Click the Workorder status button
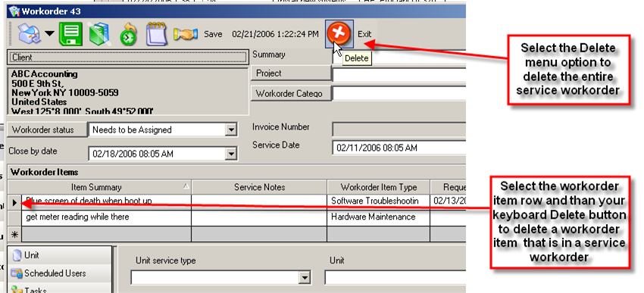644x293 pixels. click(47, 130)
